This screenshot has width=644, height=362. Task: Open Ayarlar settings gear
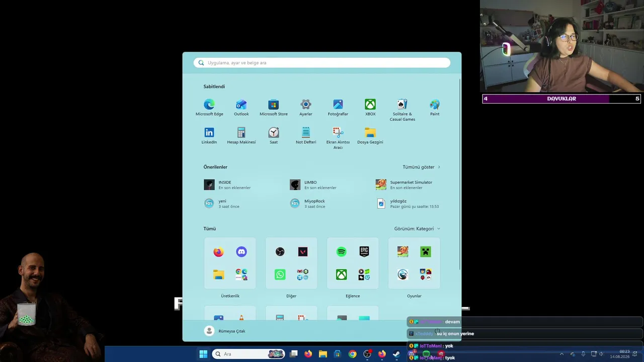coord(306,108)
